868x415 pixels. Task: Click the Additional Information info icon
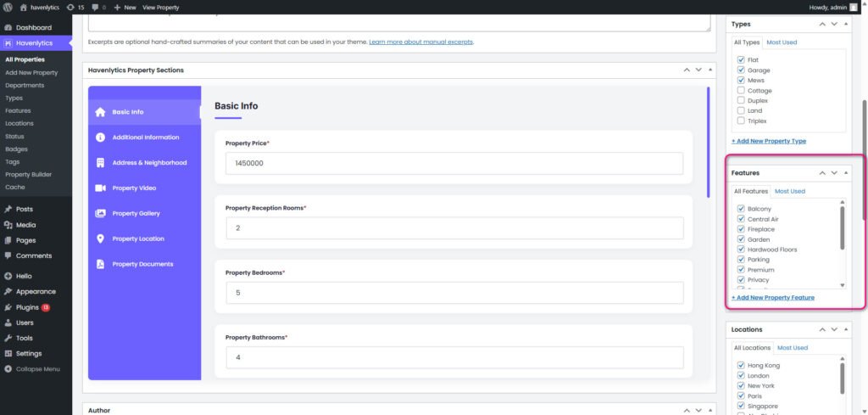pyautogui.click(x=100, y=137)
